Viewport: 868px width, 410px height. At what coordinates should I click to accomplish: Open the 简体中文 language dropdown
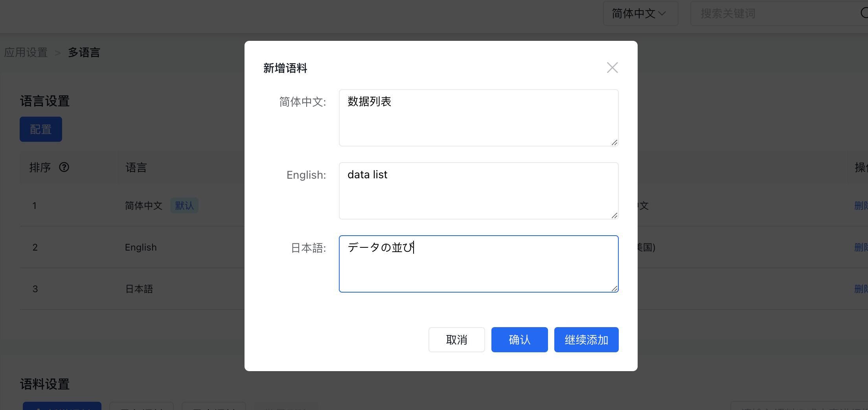640,13
